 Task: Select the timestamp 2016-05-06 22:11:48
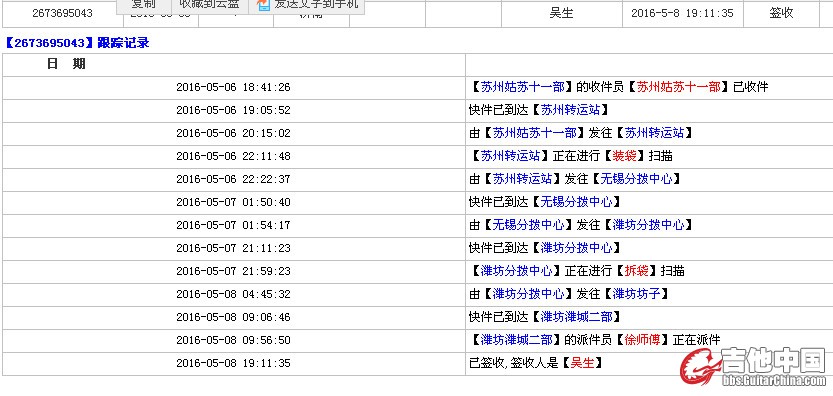233,156
